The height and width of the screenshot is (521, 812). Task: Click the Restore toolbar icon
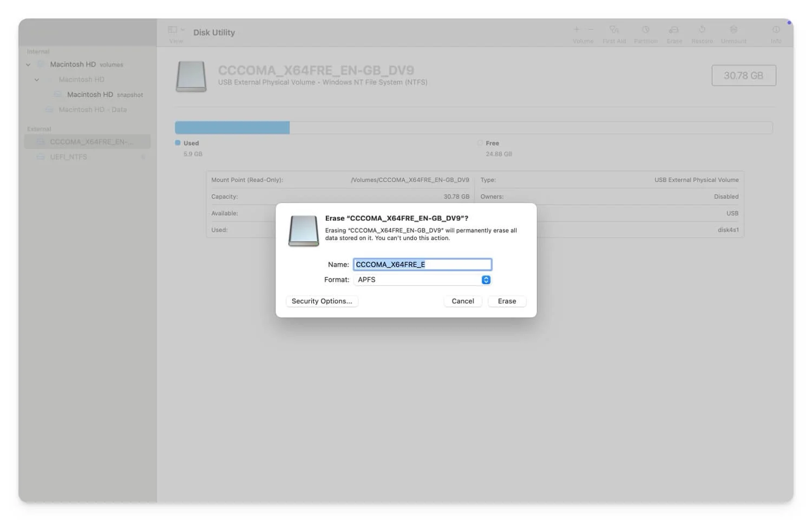tap(702, 29)
